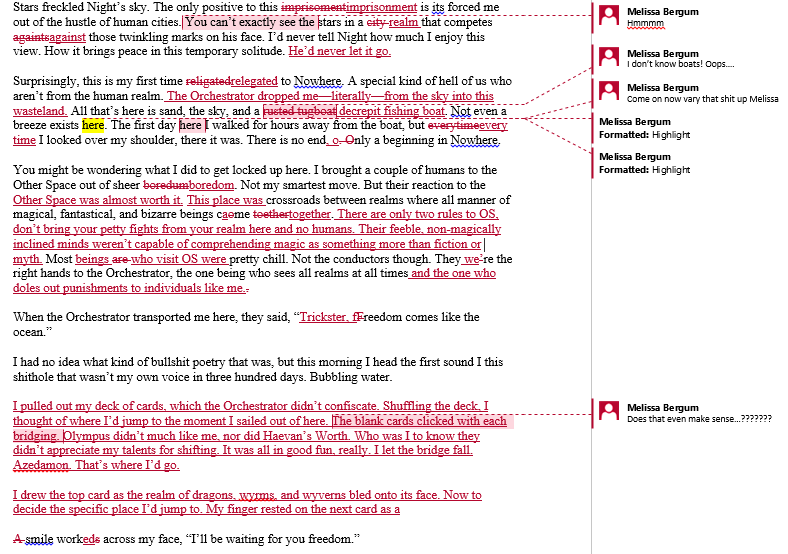
Task: Click the avatar icon on "I don't know boats!" comment
Action: (x=610, y=58)
